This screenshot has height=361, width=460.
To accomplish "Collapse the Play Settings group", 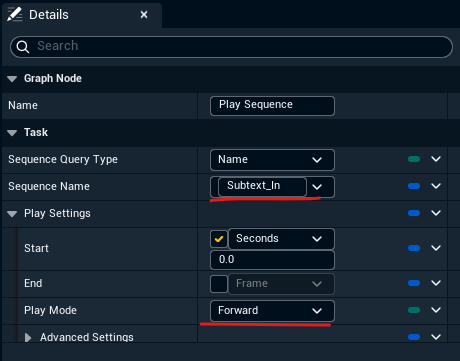I will (12, 214).
